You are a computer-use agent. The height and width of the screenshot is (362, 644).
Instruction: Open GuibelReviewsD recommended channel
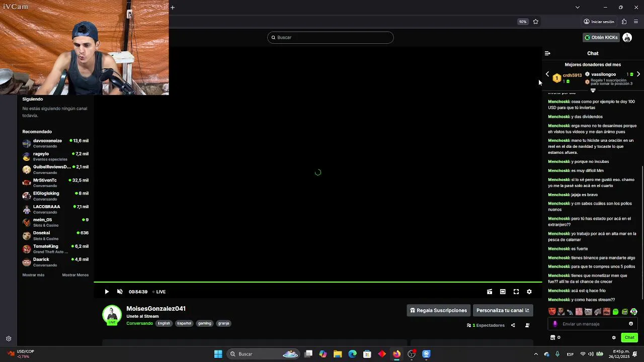point(55,169)
